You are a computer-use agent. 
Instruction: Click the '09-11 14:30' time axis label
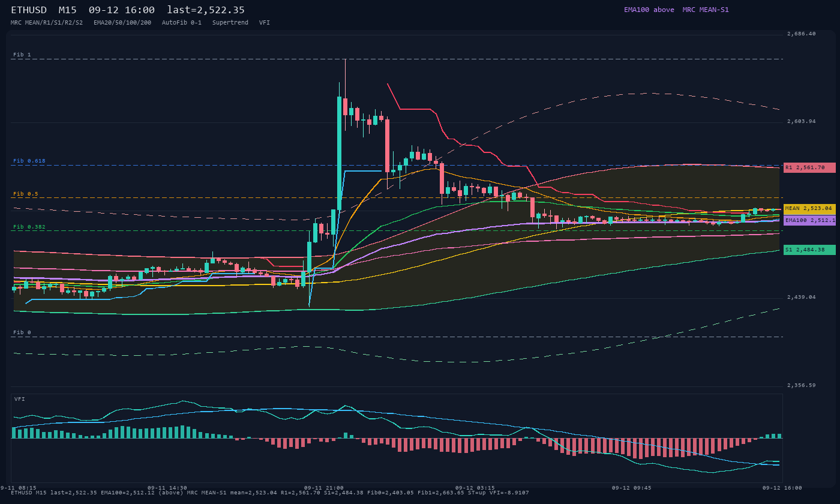pyautogui.click(x=167, y=488)
